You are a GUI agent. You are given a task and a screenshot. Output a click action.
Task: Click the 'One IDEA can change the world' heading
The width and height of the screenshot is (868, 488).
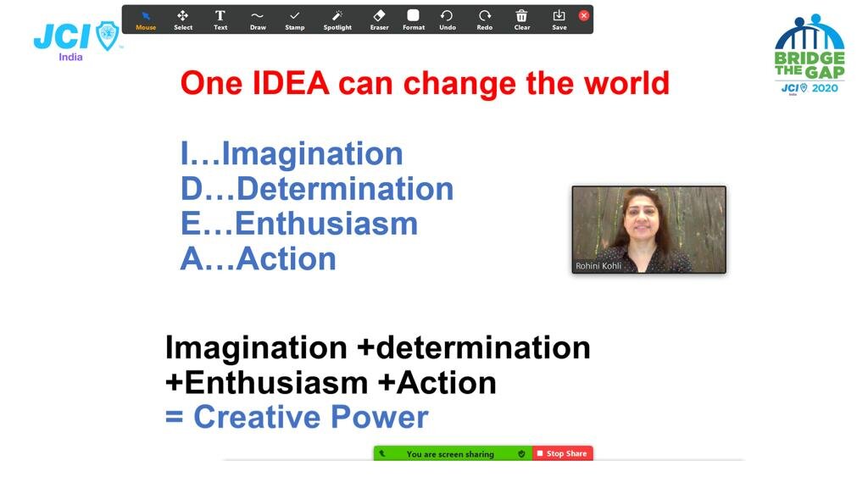425,84
